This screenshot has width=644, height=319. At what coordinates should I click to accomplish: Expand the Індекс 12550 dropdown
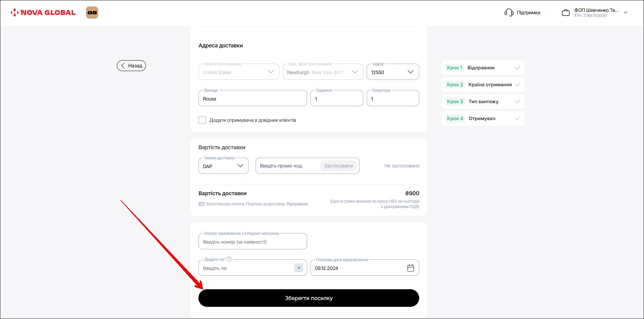tap(410, 72)
